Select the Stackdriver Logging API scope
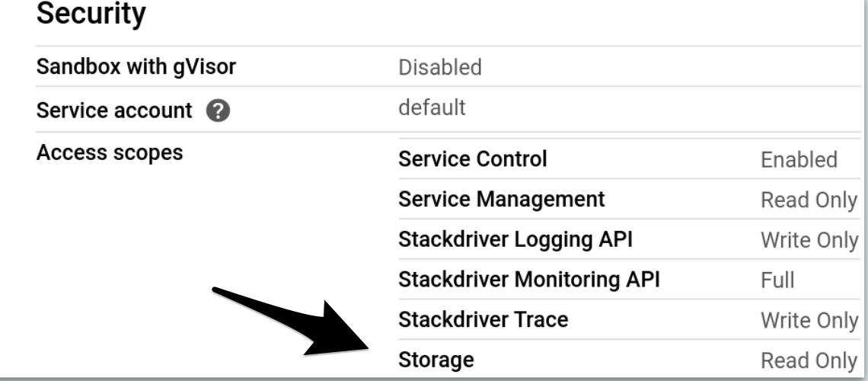The width and height of the screenshot is (868, 381). tap(515, 240)
